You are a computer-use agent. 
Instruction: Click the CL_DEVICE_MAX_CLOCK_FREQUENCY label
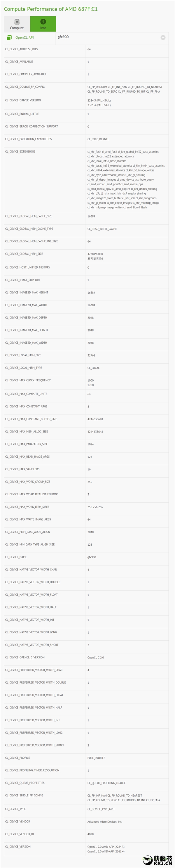(28, 381)
